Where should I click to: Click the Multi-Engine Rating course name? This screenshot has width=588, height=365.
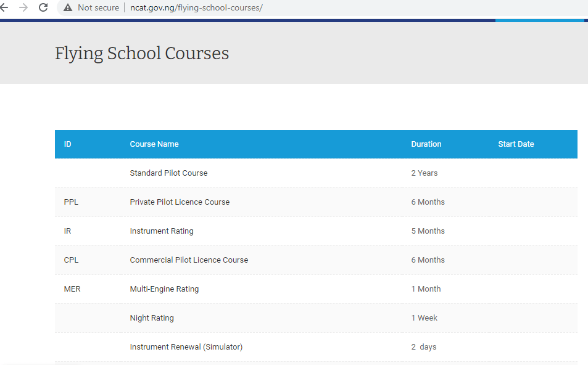click(x=164, y=289)
